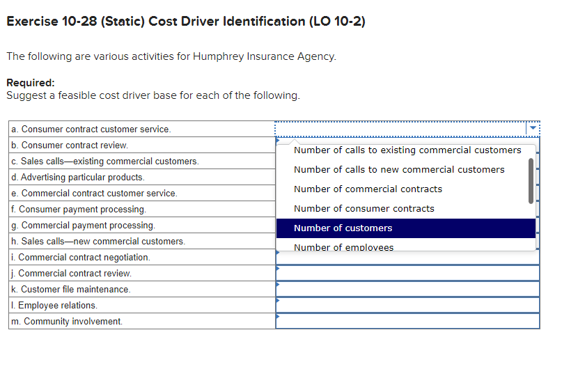The width and height of the screenshot is (578, 392).
Task: Click 'k. Customer file maintenance.' label
Action: pos(71,290)
